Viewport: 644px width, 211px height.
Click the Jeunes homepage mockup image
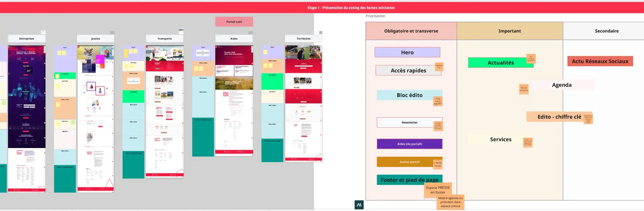(x=96, y=119)
